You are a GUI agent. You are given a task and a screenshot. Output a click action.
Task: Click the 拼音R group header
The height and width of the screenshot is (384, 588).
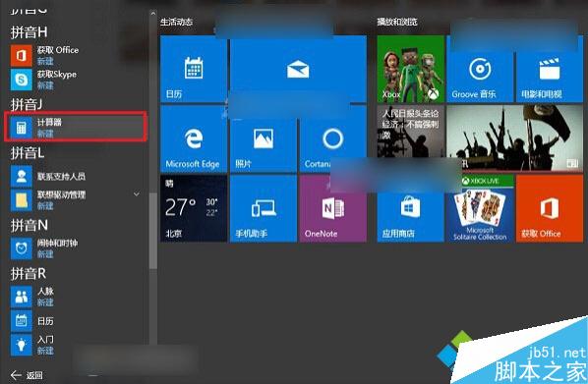point(29,273)
